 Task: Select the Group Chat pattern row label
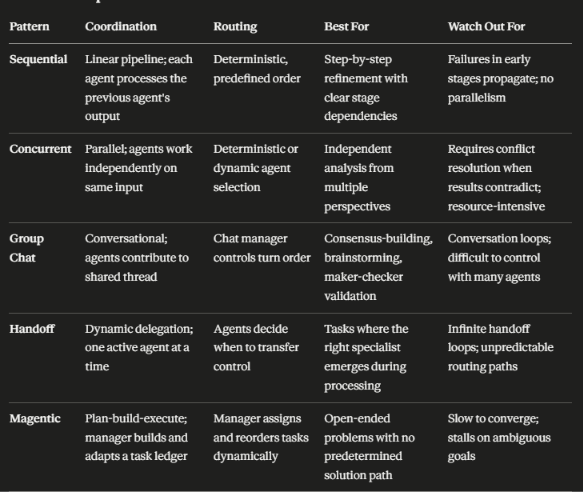coord(27,248)
